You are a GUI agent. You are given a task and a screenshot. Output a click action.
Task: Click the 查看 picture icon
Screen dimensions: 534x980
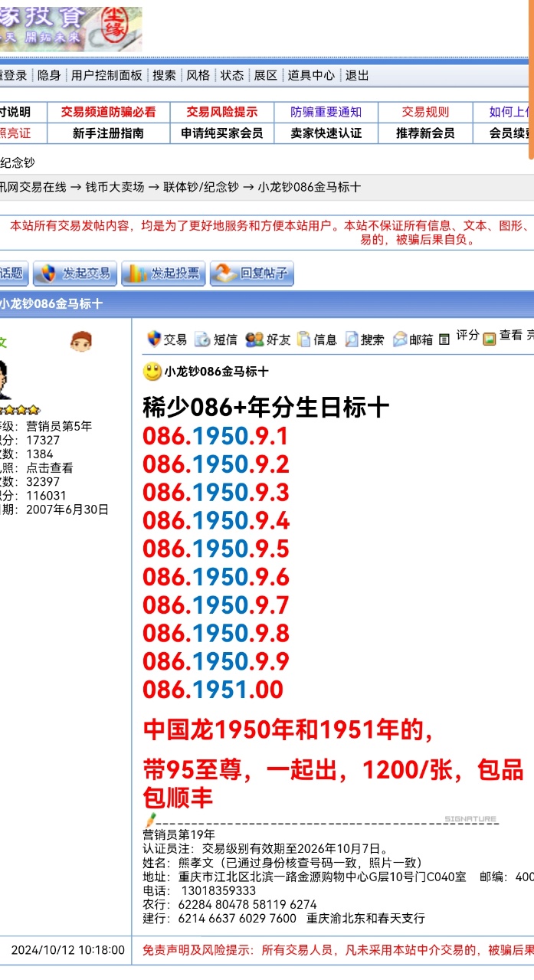490,339
